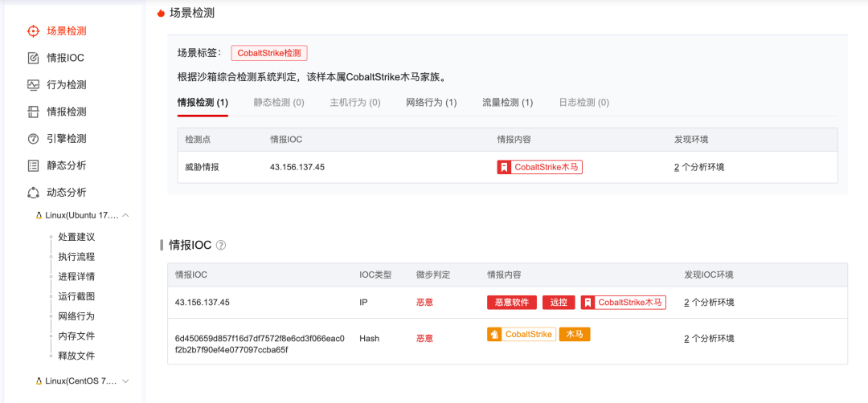
Task: Click the flame icon beside 场景检测 heading
Action: 161,14
